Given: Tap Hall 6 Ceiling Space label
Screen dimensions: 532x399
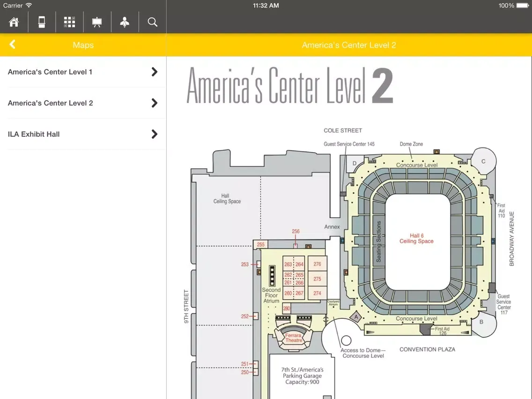Looking at the screenshot, I should 416,238.
